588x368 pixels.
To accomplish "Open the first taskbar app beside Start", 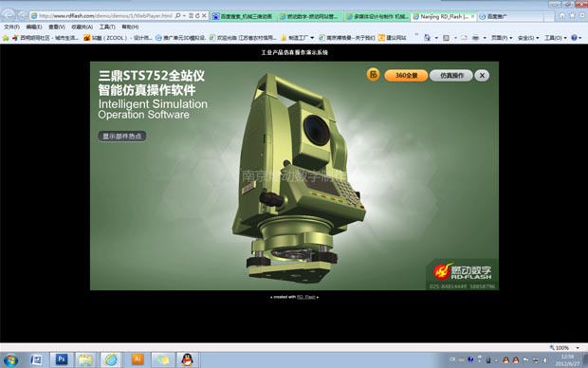I will point(36,360).
